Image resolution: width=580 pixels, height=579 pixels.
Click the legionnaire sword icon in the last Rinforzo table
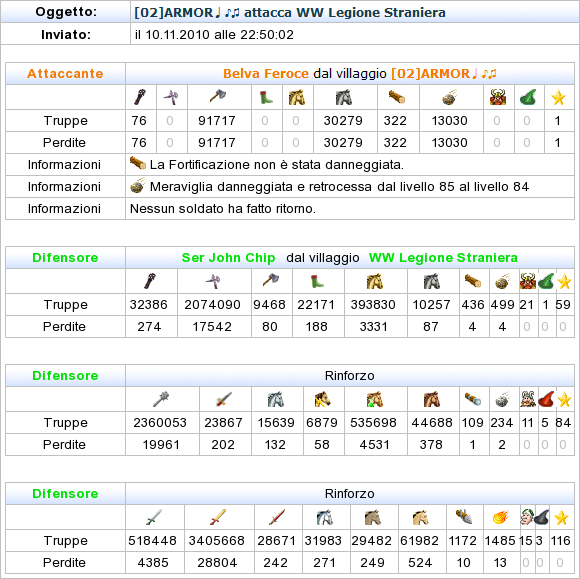coord(154,517)
